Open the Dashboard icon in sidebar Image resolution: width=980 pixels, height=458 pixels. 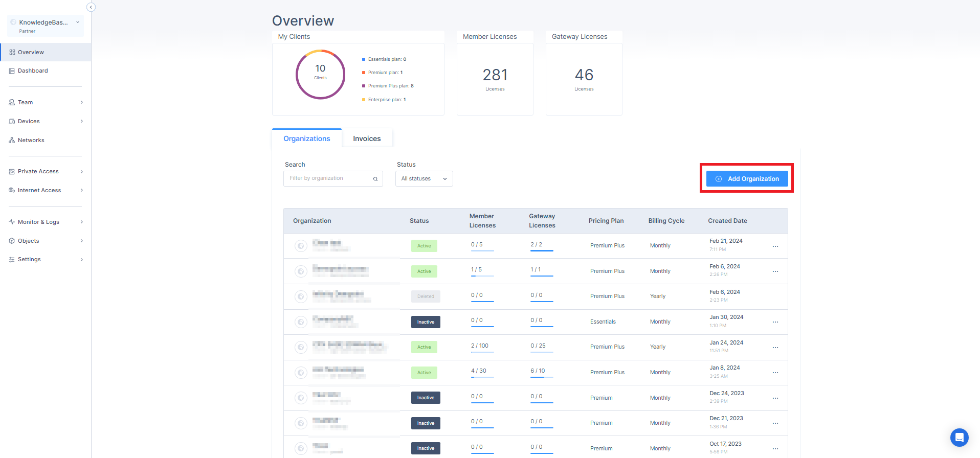click(x=12, y=71)
